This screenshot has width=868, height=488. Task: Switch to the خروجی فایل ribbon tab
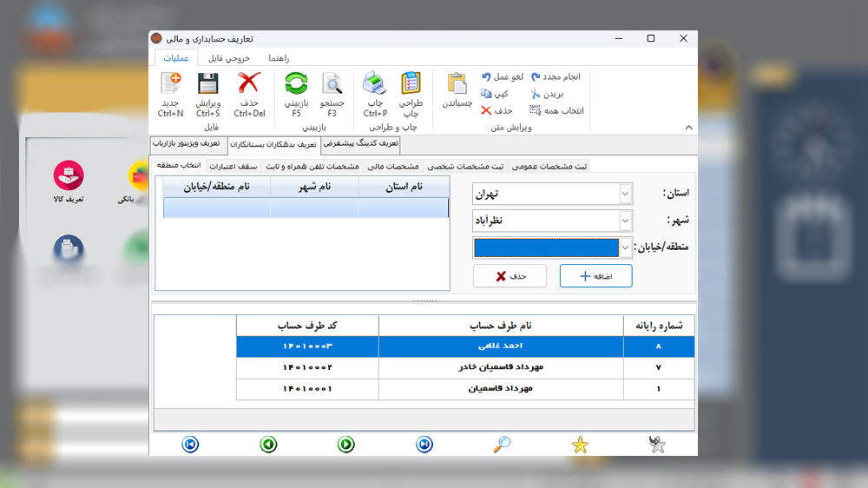click(x=229, y=57)
